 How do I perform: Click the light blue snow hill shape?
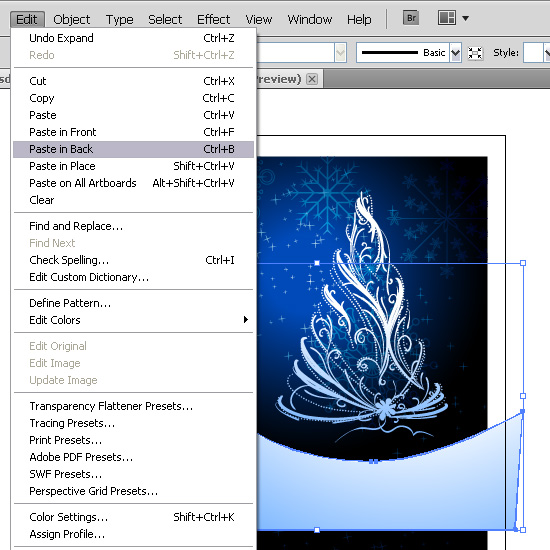click(389, 491)
